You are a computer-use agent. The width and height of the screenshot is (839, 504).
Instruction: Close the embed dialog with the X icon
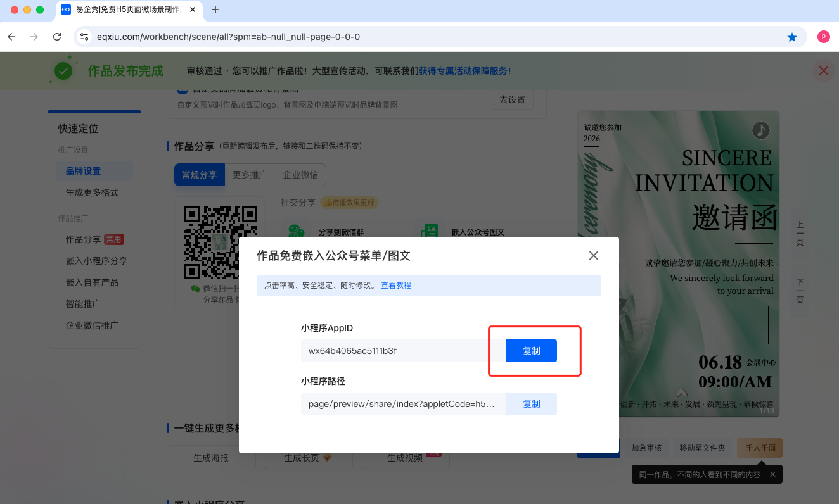(593, 256)
